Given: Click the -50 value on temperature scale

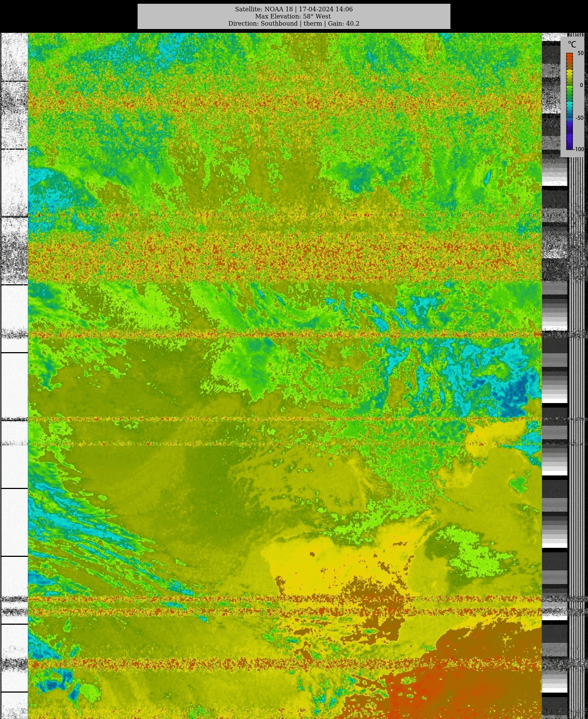Looking at the screenshot, I should (x=579, y=118).
